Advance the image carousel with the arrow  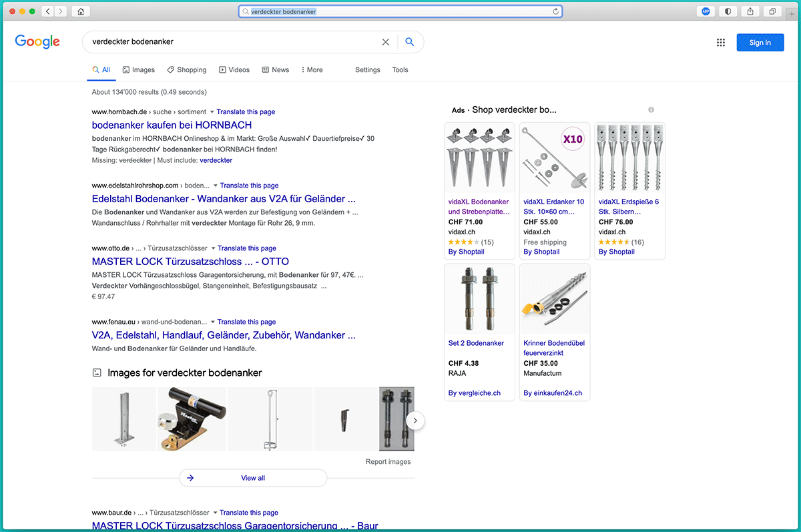click(x=415, y=421)
